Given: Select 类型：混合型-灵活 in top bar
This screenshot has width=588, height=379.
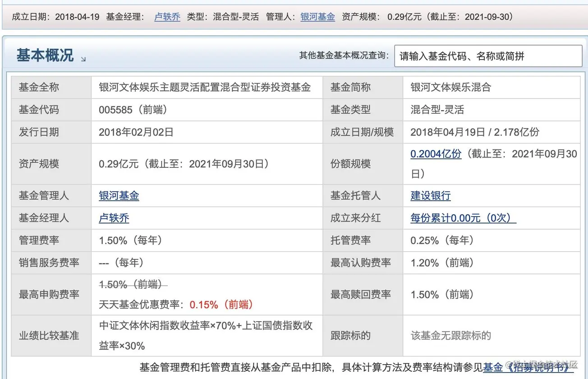Looking at the screenshot, I should tap(223, 17).
